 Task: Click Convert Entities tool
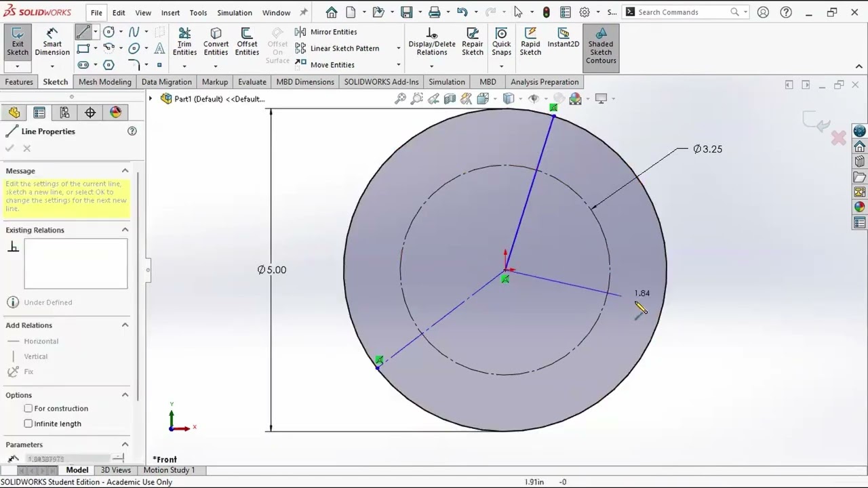click(216, 42)
